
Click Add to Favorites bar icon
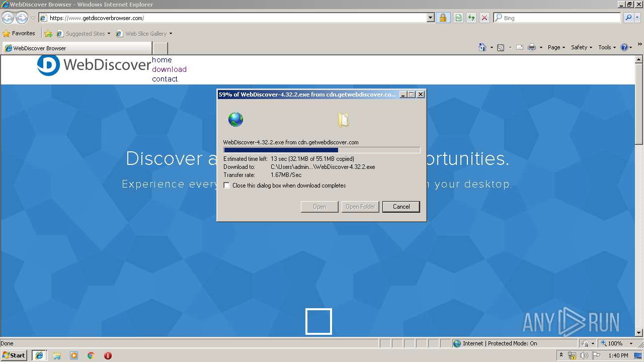coord(48,34)
